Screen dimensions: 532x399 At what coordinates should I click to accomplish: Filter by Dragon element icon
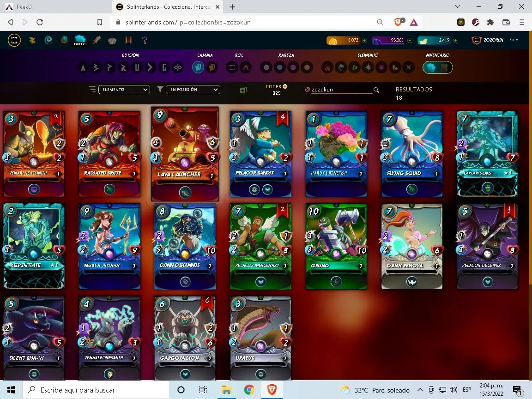pyautogui.click(x=395, y=67)
